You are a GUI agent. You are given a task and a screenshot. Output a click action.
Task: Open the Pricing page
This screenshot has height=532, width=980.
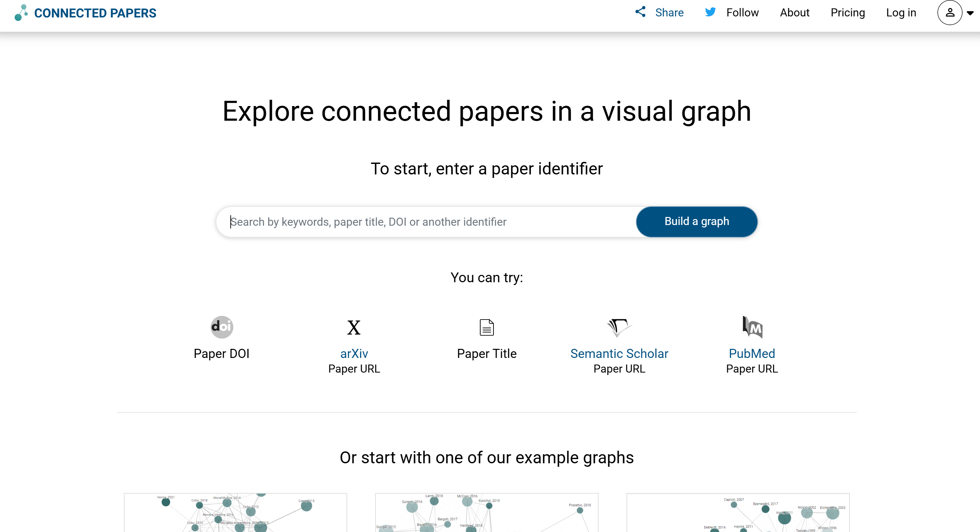[848, 13]
